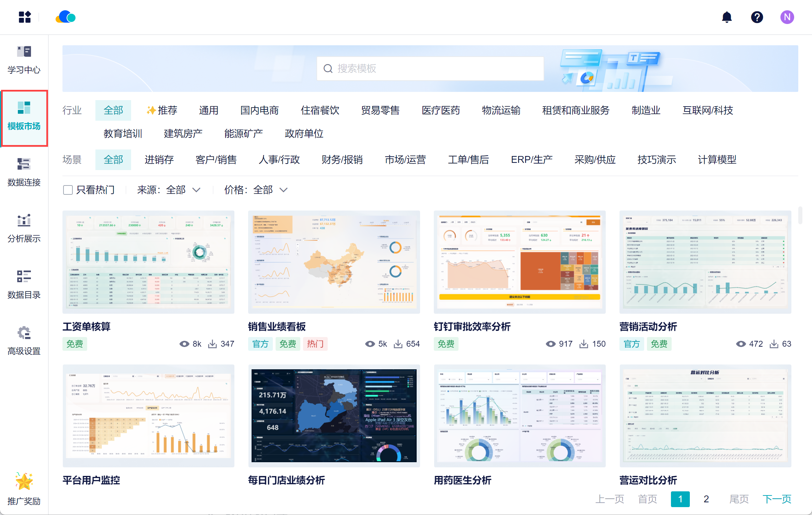Open the user avatar N menu
812x515 pixels.
coord(787,17)
